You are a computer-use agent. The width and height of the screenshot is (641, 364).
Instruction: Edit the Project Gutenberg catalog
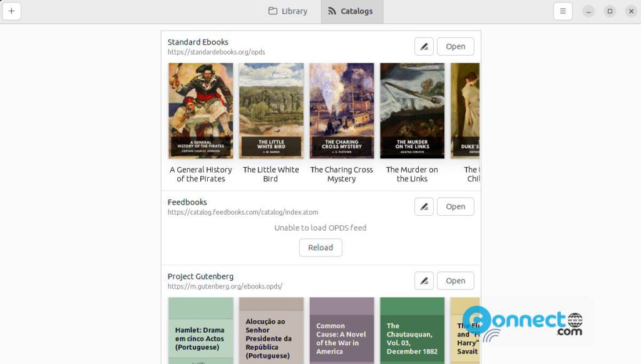pyautogui.click(x=424, y=281)
